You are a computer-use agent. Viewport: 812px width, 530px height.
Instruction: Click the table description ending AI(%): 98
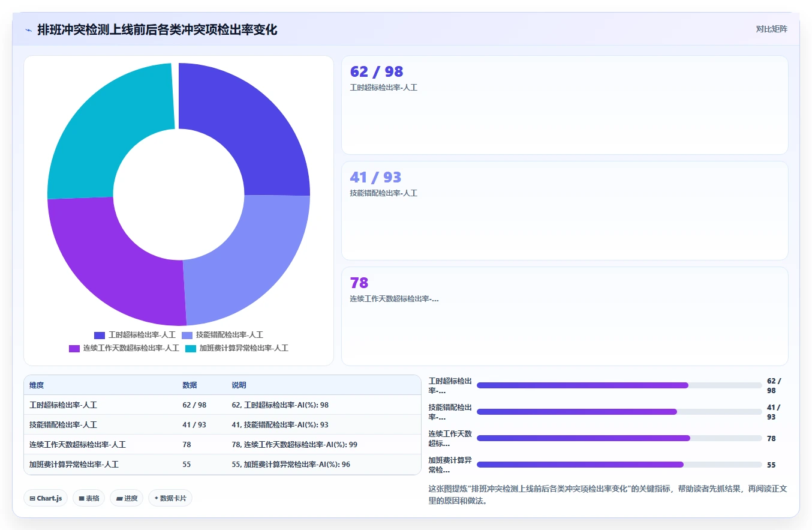pos(280,405)
